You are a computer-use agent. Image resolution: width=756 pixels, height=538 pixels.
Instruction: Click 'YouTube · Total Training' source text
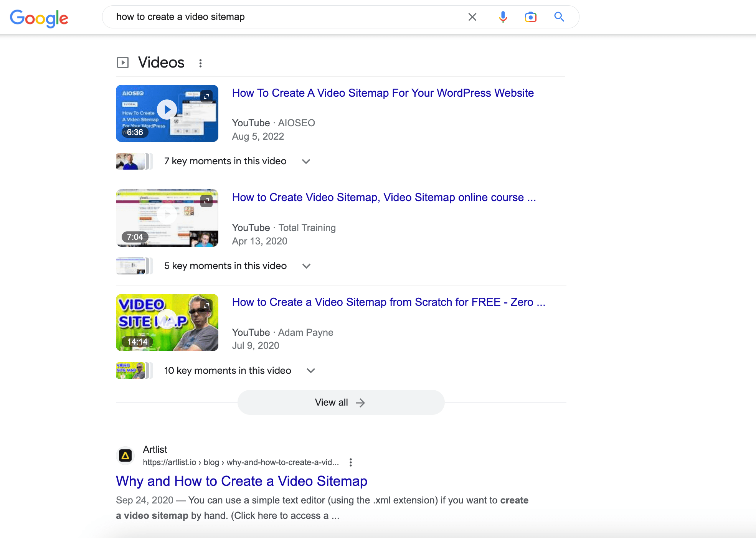pos(284,228)
